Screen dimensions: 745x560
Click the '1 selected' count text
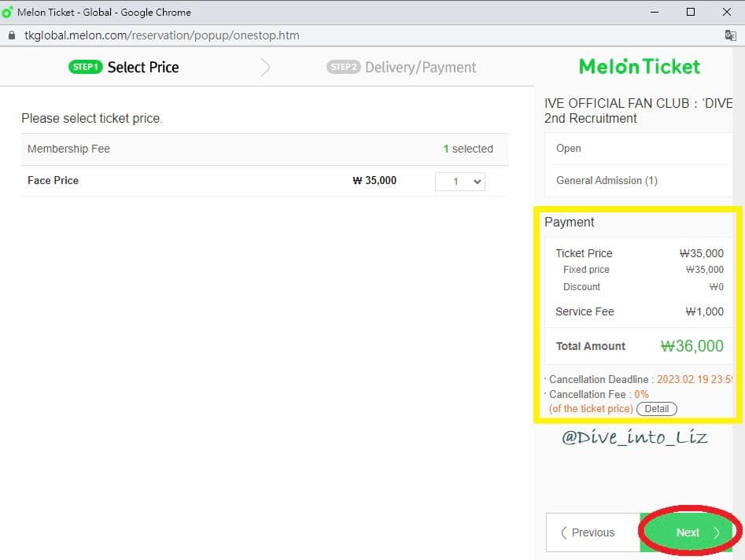coord(468,149)
